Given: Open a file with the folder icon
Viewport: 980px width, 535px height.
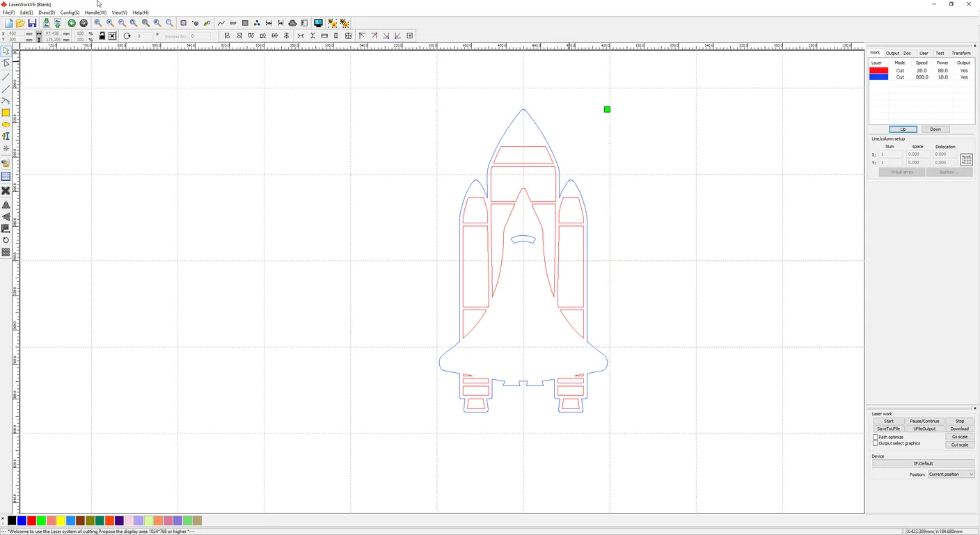Looking at the screenshot, I should 20,23.
